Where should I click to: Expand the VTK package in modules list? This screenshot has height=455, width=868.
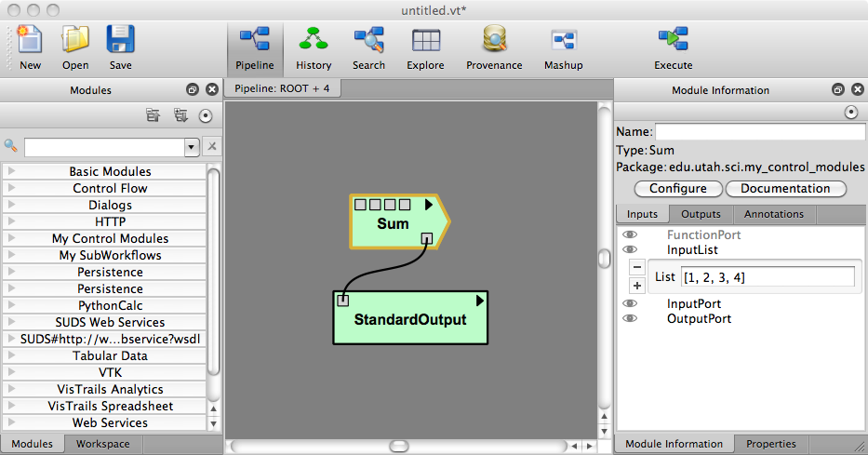point(11,373)
